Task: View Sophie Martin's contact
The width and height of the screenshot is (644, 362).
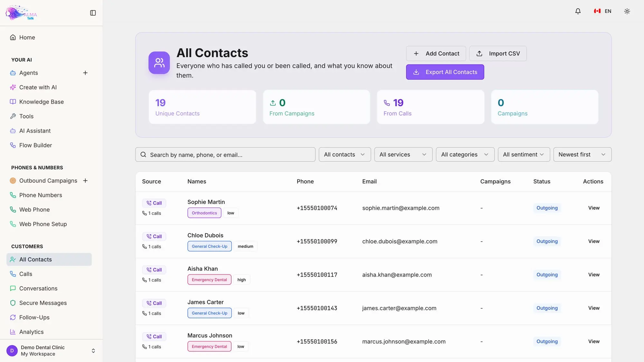Action: pos(594,208)
